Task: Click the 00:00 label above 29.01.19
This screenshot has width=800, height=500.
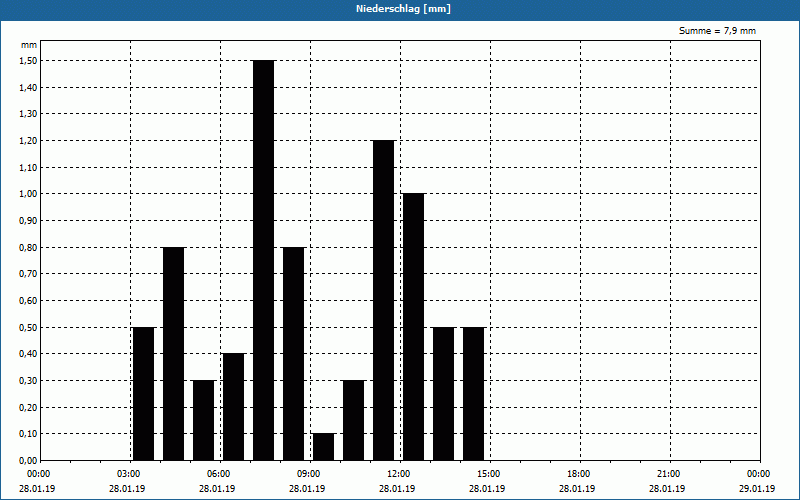Action: [759, 474]
